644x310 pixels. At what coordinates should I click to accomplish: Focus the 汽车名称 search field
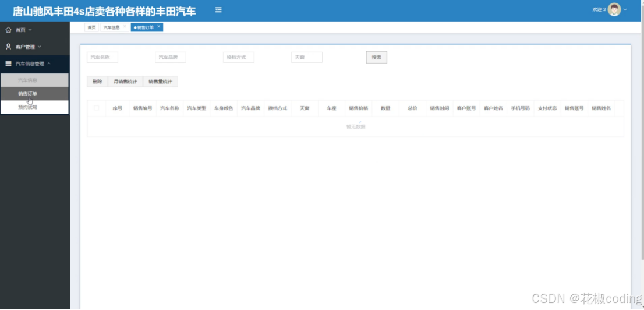pos(102,58)
